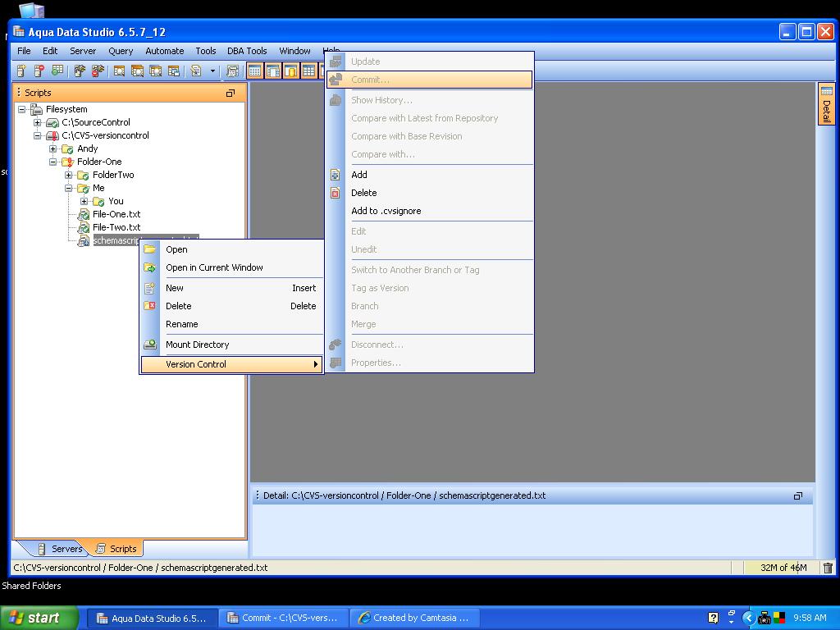Expand the You folder node
The height and width of the screenshot is (630, 840).
[84, 202]
